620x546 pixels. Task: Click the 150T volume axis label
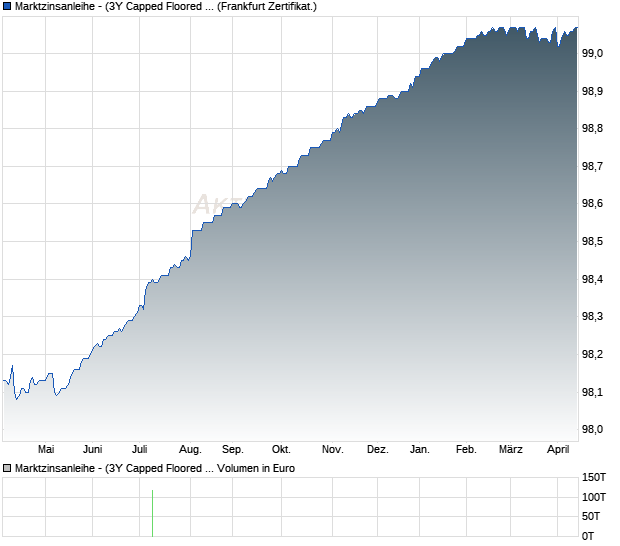point(596,477)
